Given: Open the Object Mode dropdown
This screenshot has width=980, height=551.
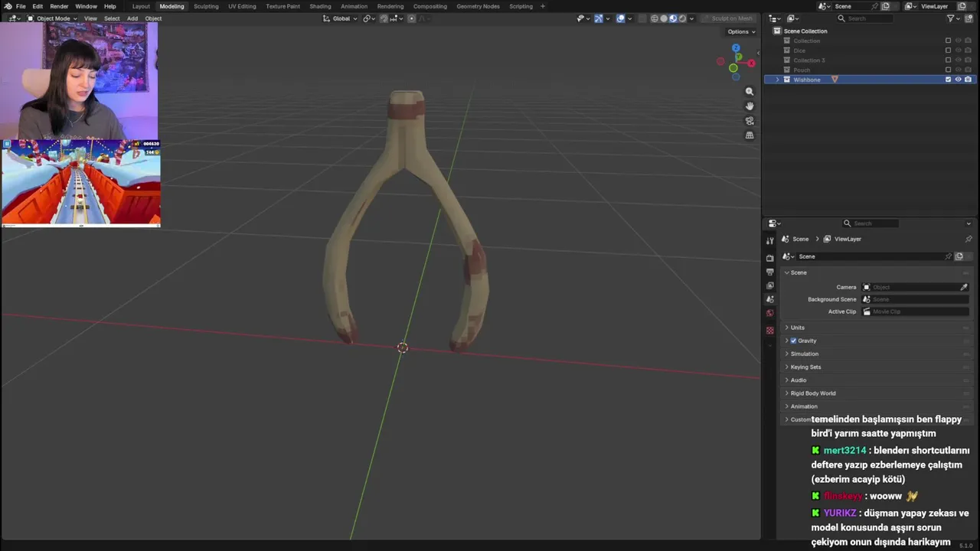Looking at the screenshot, I should pyautogui.click(x=51, y=18).
